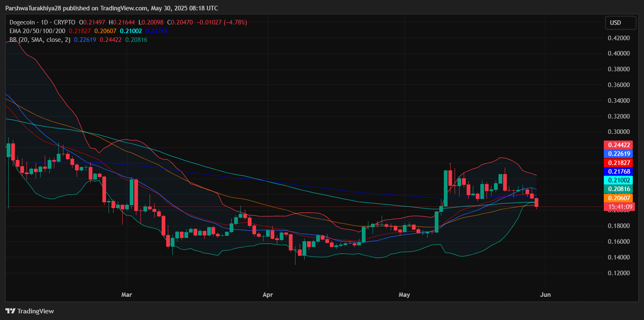
Task: Click the orange 0.20607 price-axis tag
Action: click(x=619, y=198)
